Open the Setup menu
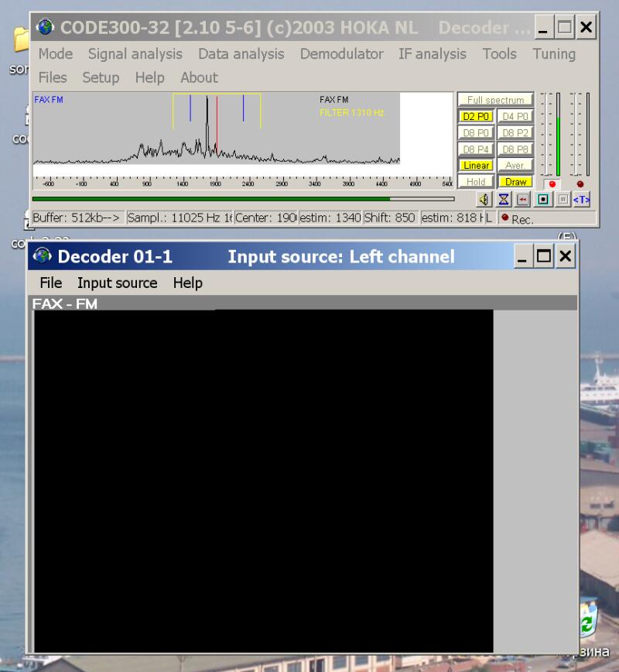Image resolution: width=619 pixels, height=672 pixels. [x=101, y=77]
